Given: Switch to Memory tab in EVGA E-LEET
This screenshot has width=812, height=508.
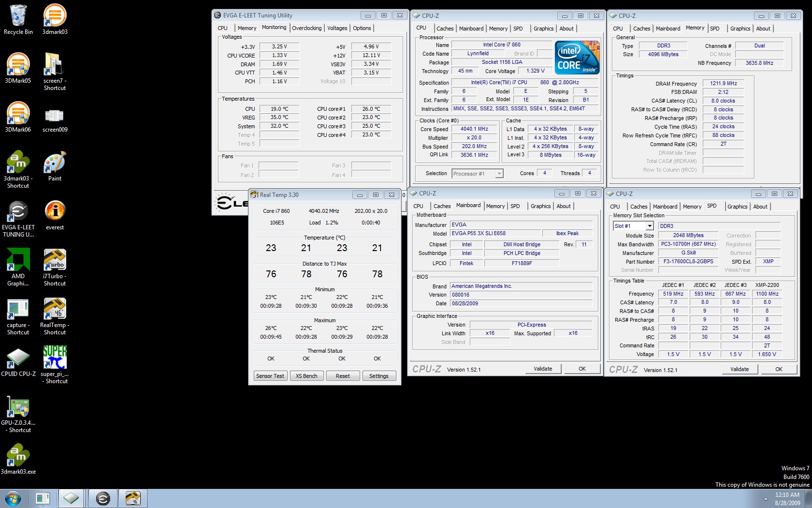Looking at the screenshot, I should [247, 28].
